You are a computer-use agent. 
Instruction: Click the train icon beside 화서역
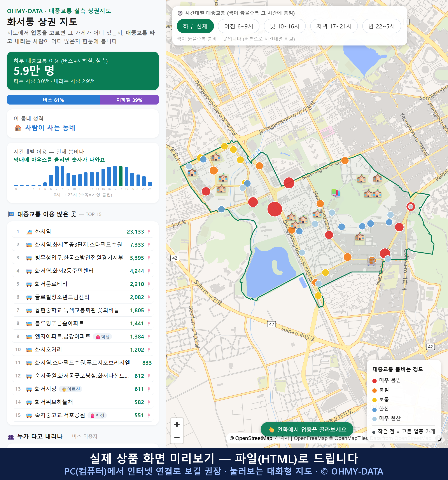29,232
